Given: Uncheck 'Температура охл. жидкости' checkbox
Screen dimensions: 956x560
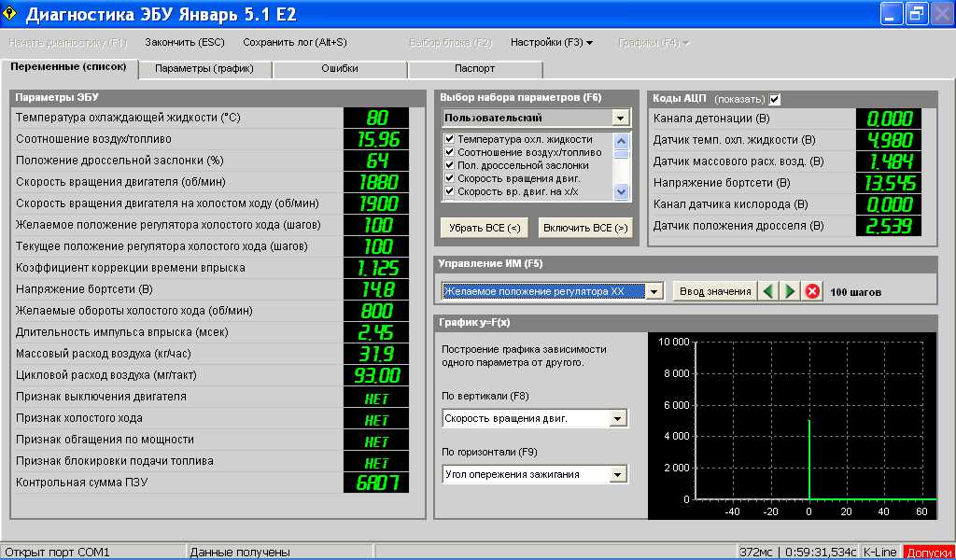Looking at the screenshot, I should pyautogui.click(x=449, y=139).
